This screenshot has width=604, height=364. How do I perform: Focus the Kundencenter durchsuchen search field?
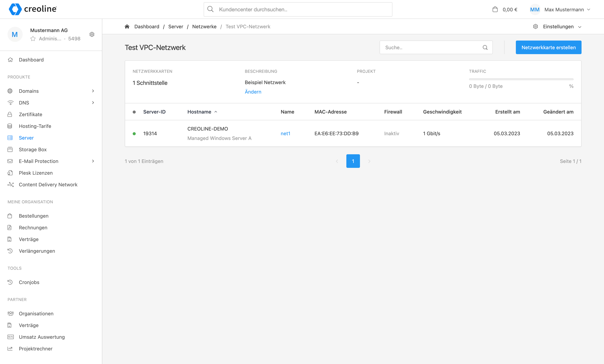[298, 10]
